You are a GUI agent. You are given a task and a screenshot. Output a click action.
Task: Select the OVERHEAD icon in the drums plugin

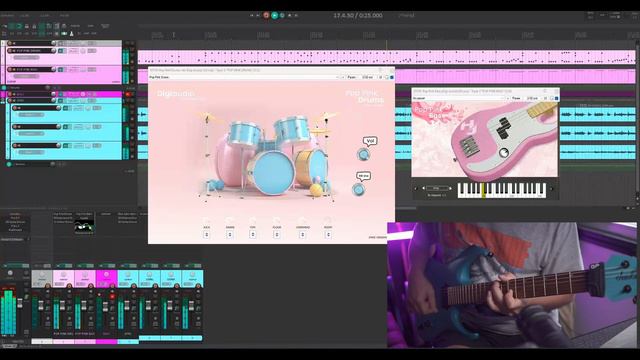tap(302, 220)
